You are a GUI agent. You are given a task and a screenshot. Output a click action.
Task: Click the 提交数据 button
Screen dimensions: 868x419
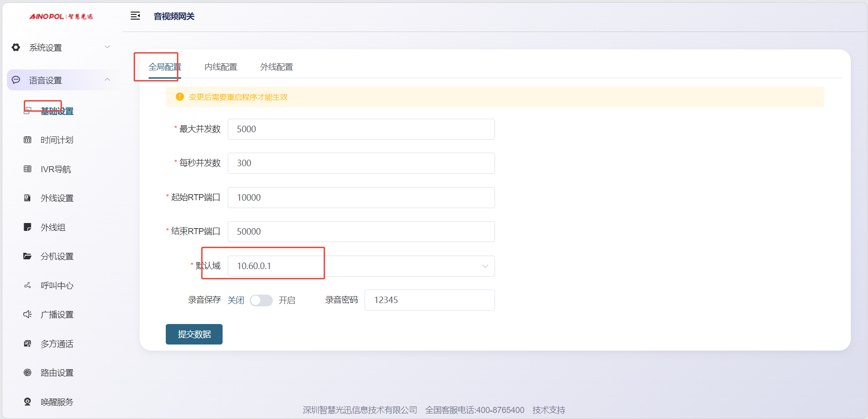(x=194, y=334)
